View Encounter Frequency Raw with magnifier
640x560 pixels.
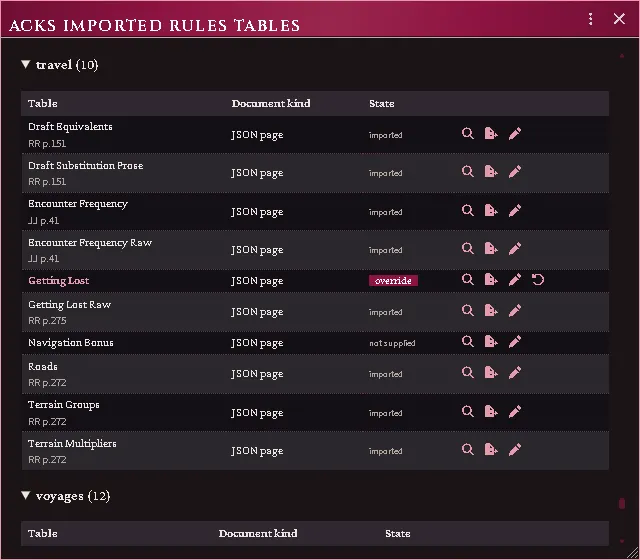point(468,249)
